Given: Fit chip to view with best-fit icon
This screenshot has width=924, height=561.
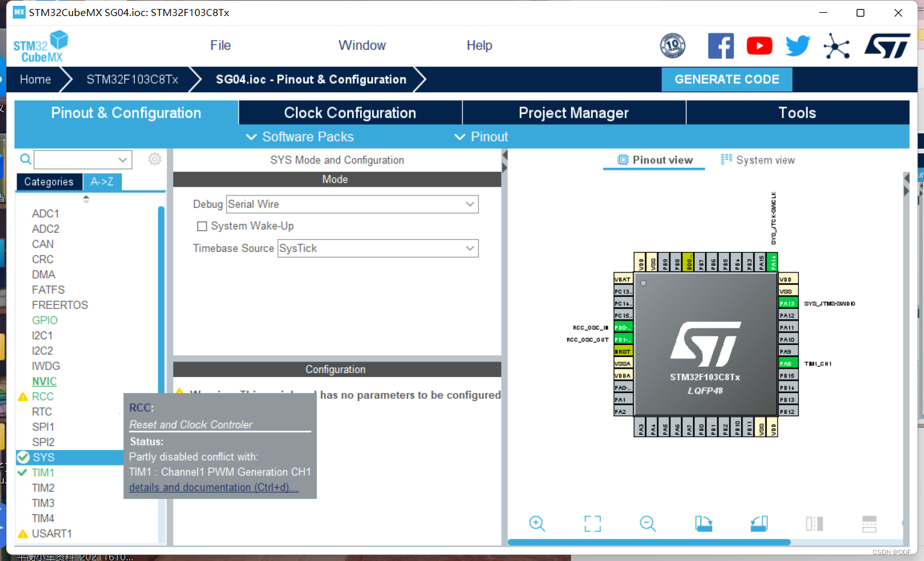Looking at the screenshot, I should [593, 524].
